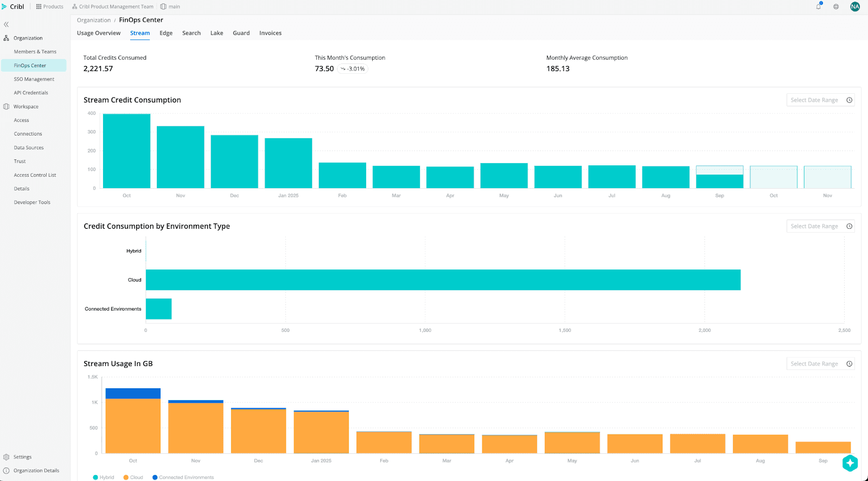Click the notifications bell icon
868x481 pixels.
click(x=818, y=7)
